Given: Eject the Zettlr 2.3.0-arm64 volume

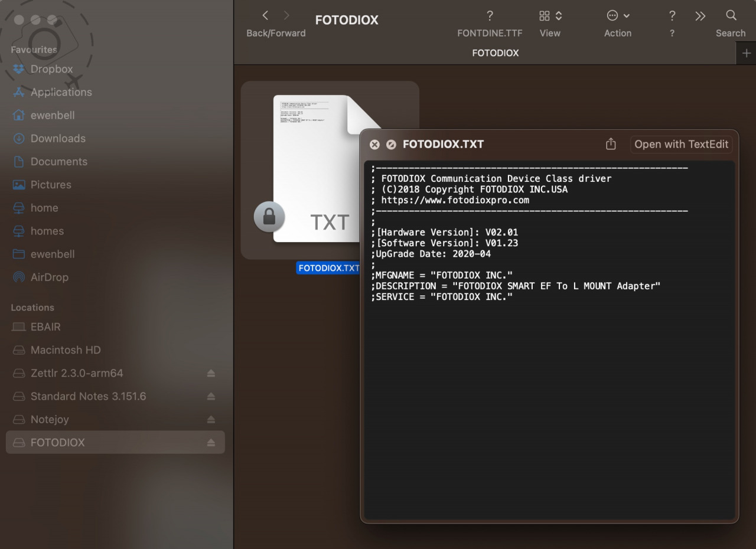Looking at the screenshot, I should tap(211, 373).
